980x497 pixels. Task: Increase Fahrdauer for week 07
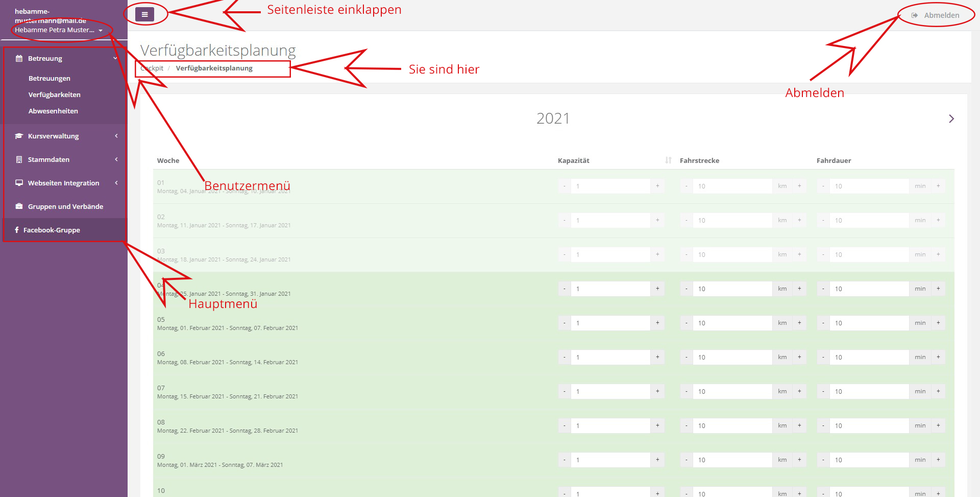click(938, 391)
